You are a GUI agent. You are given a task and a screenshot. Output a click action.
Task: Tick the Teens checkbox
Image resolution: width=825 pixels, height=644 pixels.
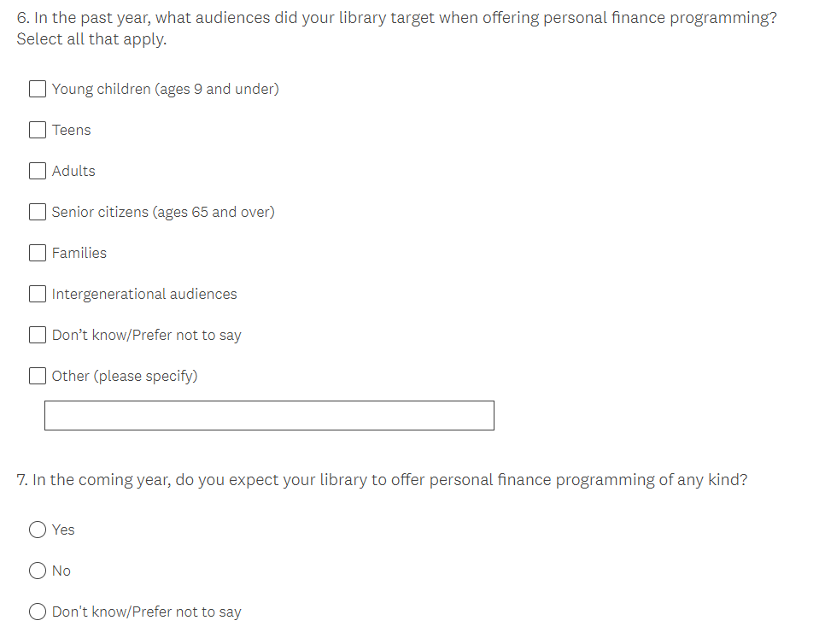[x=38, y=130]
